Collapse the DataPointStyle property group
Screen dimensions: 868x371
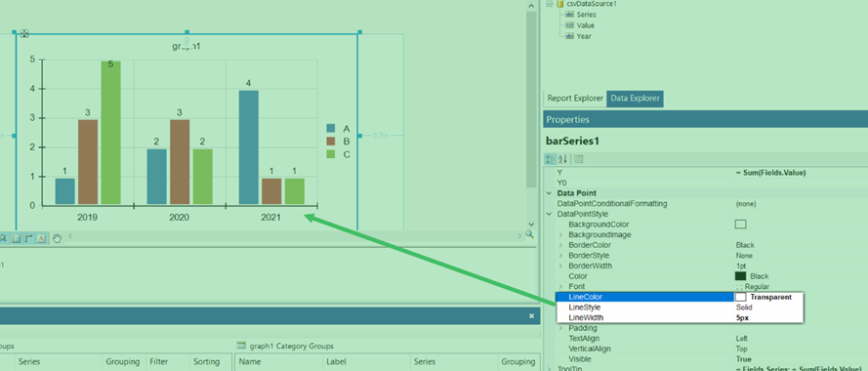click(x=549, y=214)
